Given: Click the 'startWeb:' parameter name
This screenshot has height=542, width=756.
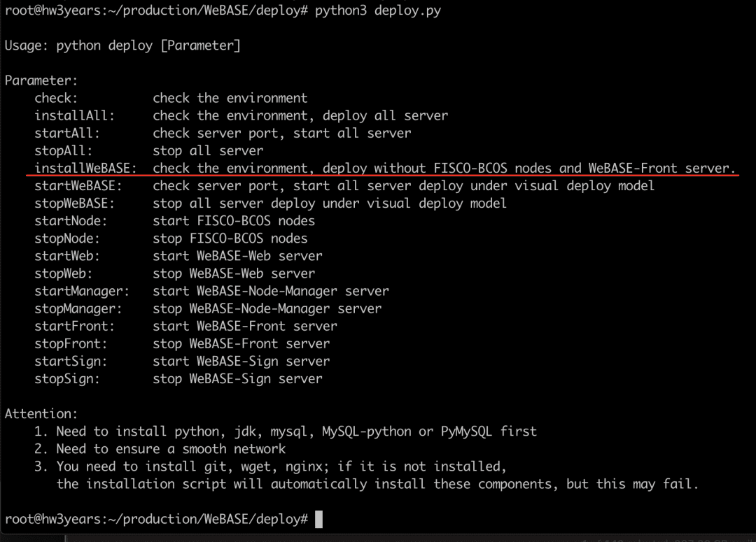Looking at the screenshot, I should pyautogui.click(x=67, y=256).
